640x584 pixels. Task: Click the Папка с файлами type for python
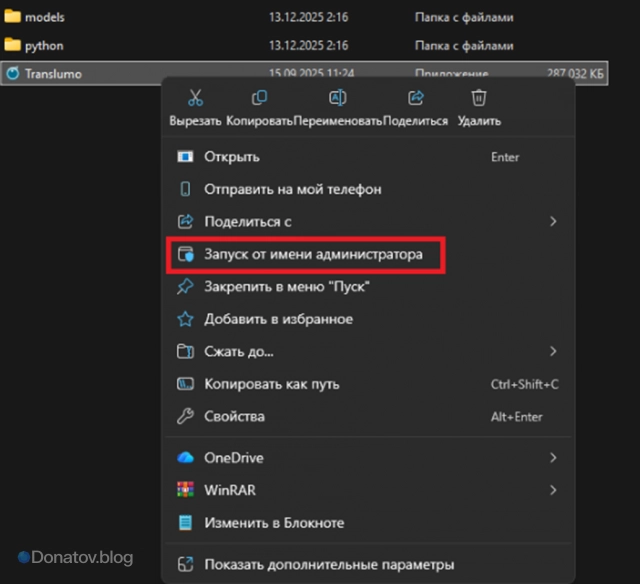coord(464,45)
